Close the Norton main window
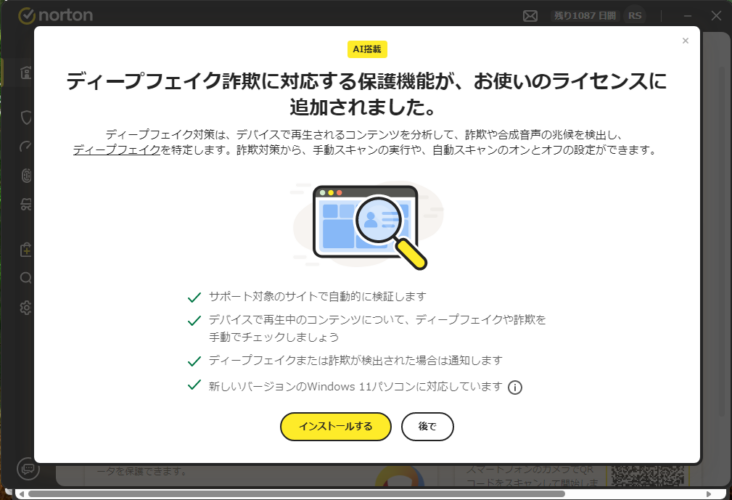 tap(716, 16)
